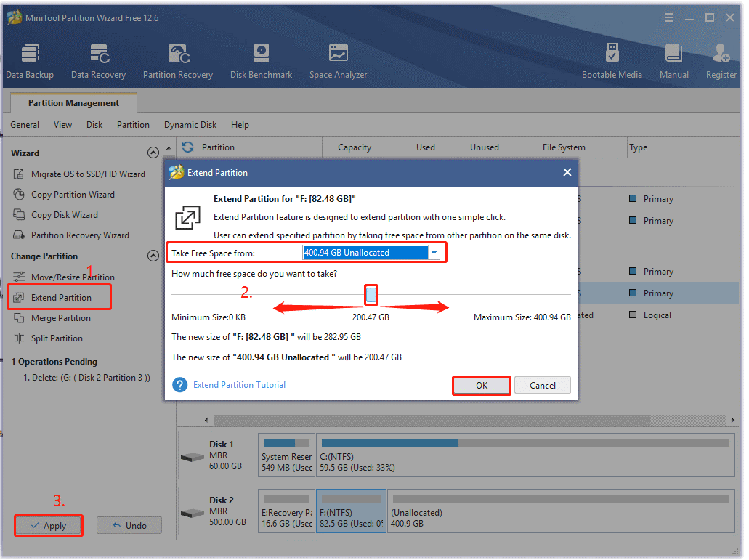
Task: Apply the pending operations
Action: click(48, 525)
